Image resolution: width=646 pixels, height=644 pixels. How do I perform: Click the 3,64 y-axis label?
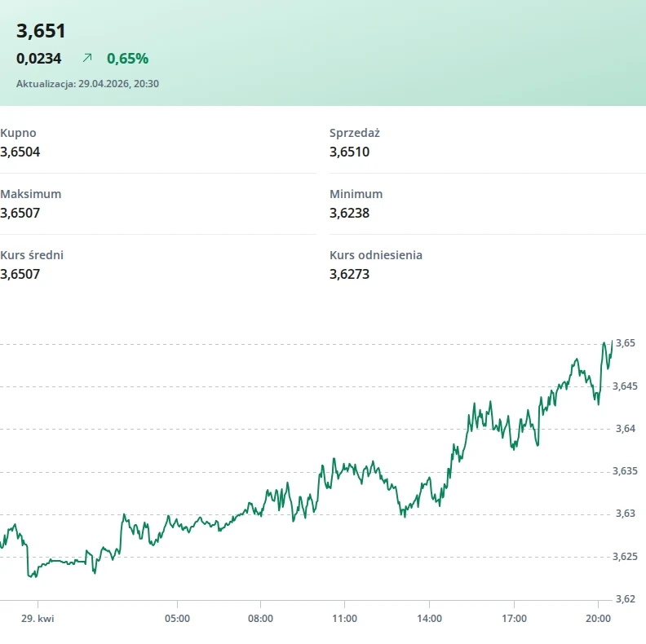[626, 429]
